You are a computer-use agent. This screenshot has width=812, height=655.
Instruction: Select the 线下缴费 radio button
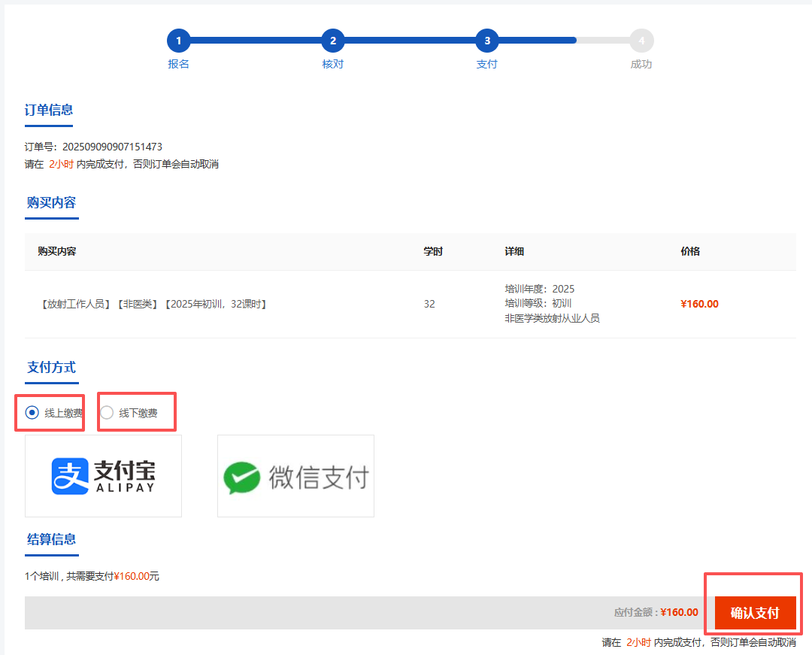tap(107, 412)
